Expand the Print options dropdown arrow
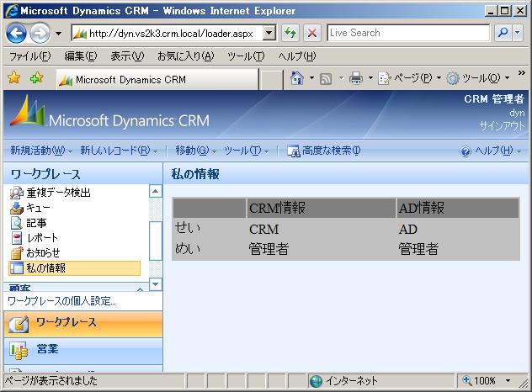The width and height of the screenshot is (532, 392). tap(370, 78)
